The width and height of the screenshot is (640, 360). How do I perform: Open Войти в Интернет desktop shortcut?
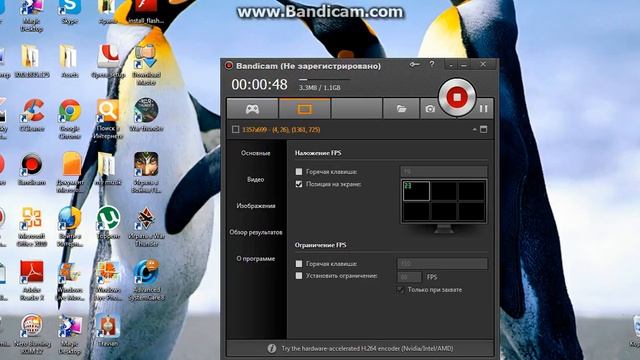[70, 226]
